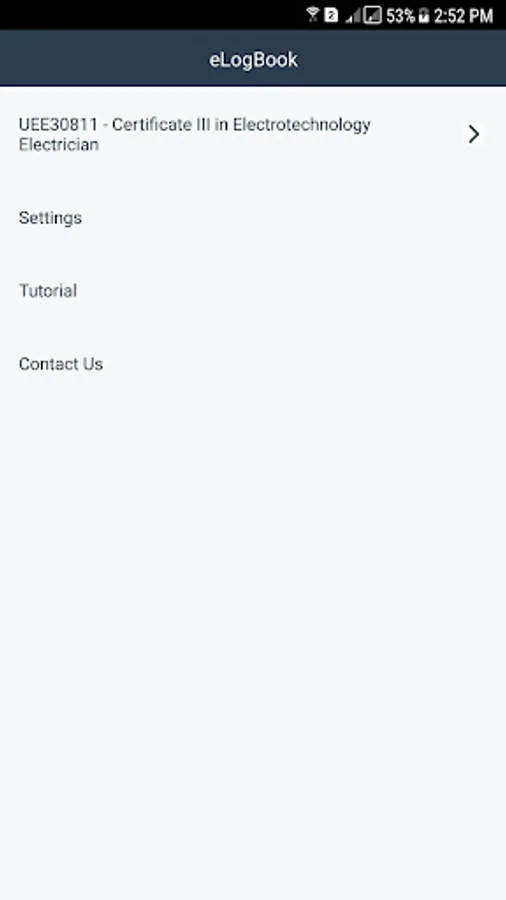The height and width of the screenshot is (900, 506).
Task: Tap the 53% battery percentage indicator
Action: pos(400,15)
